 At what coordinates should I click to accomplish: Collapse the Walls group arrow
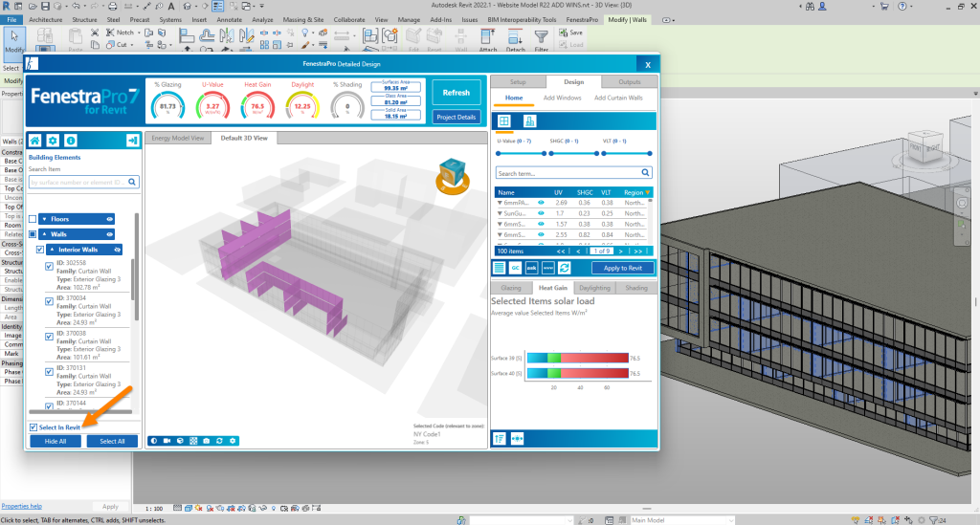point(44,234)
